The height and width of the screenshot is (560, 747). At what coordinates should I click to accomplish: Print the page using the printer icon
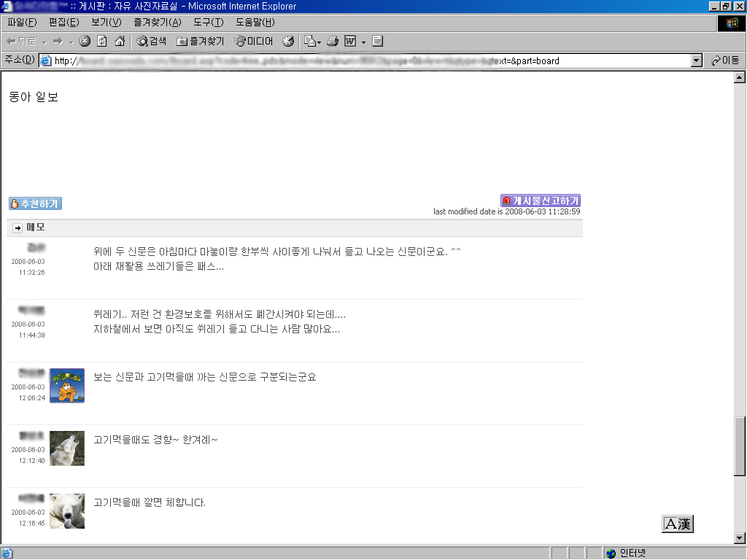pos(333,42)
